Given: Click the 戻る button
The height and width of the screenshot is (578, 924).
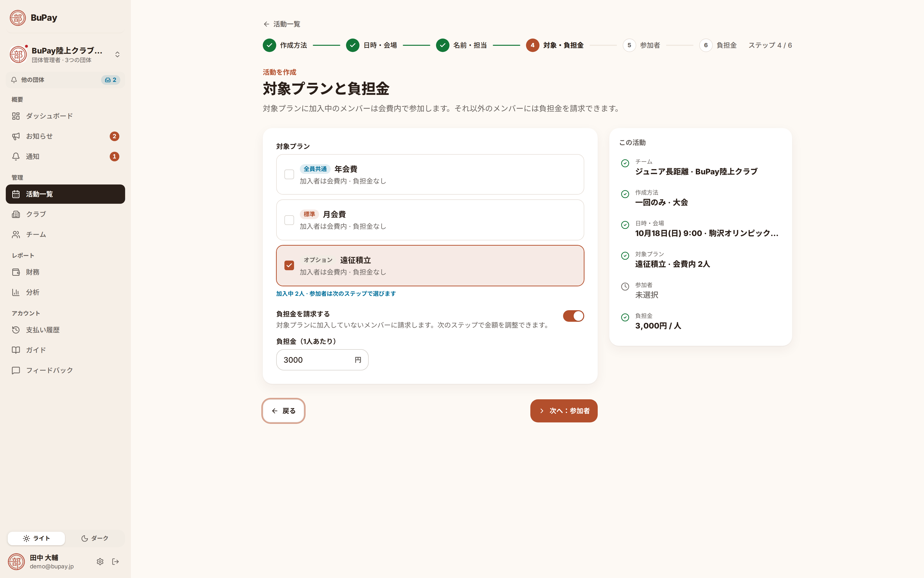Looking at the screenshot, I should coord(283,411).
